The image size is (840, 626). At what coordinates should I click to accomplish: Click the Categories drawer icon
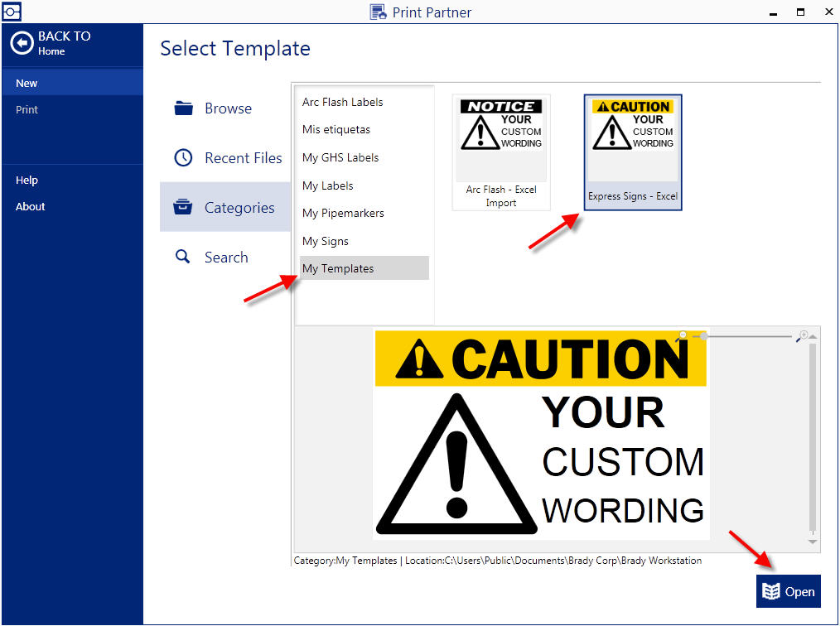(183, 208)
